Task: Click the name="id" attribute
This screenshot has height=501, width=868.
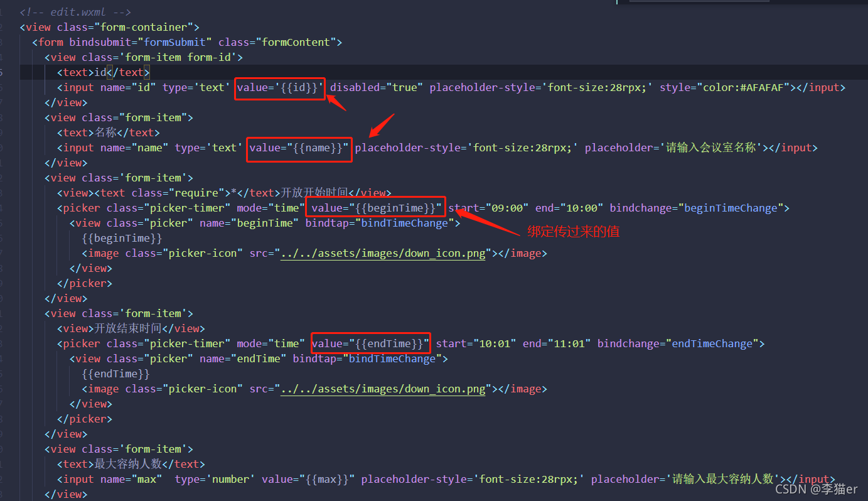Action: pos(128,87)
